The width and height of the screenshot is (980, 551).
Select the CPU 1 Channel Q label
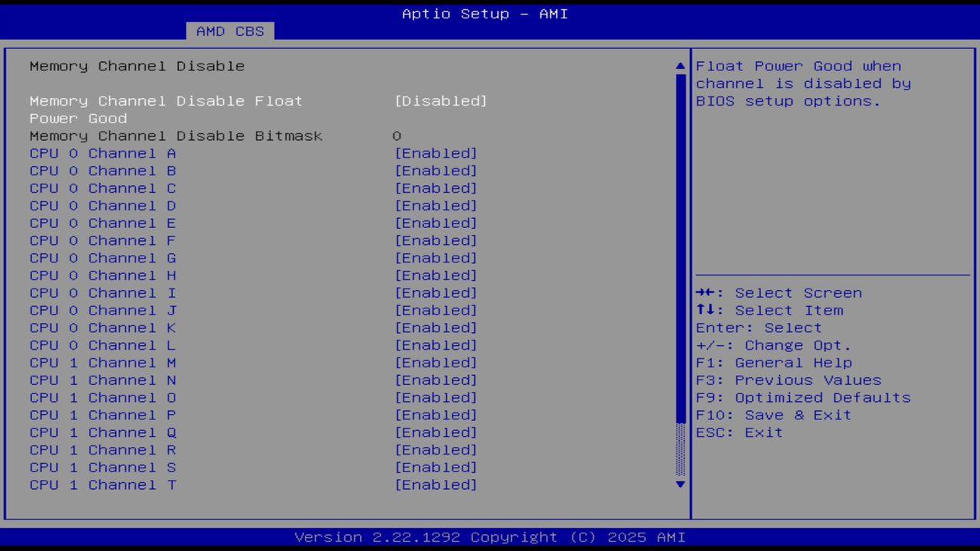pos(103,432)
